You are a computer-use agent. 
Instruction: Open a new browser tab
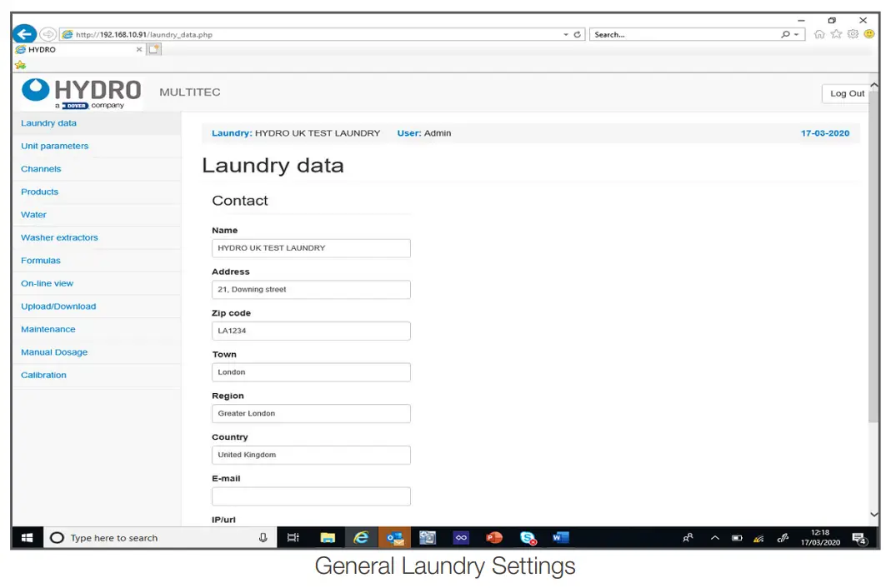tap(155, 50)
